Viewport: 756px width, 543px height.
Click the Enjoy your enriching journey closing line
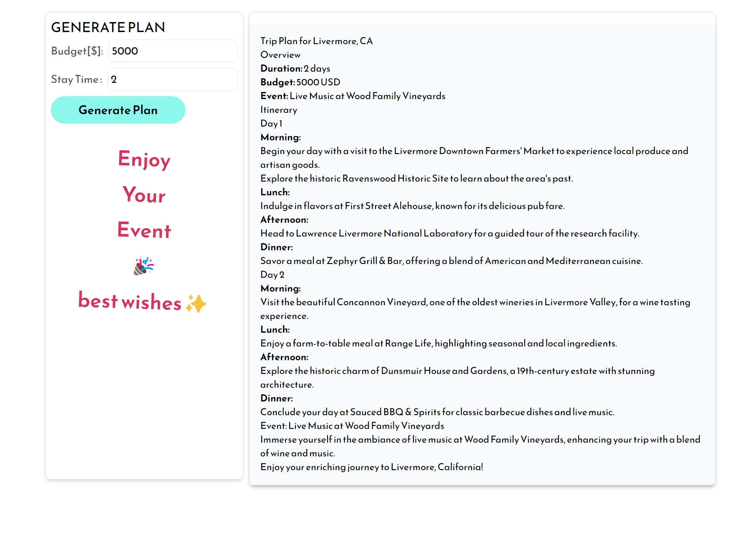[372, 467]
